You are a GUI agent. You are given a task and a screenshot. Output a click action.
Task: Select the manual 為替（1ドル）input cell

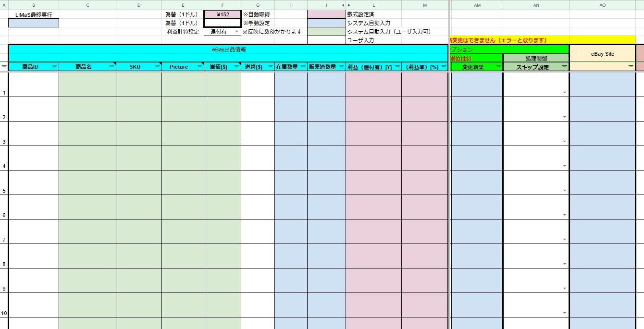click(x=223, y=23)
